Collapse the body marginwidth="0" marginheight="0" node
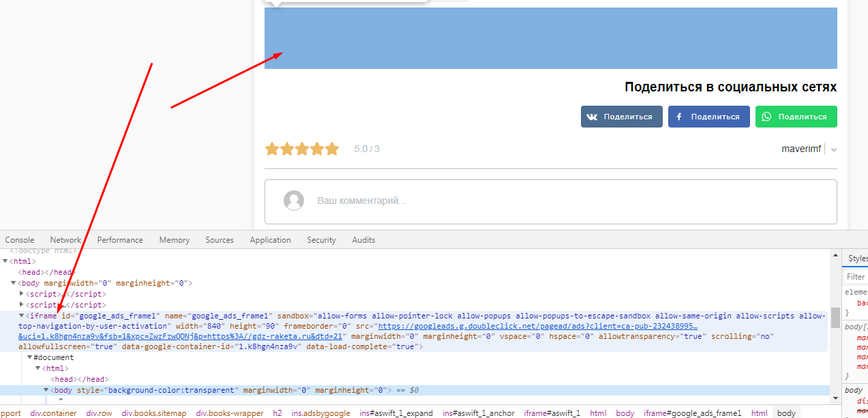 (13, 283)
